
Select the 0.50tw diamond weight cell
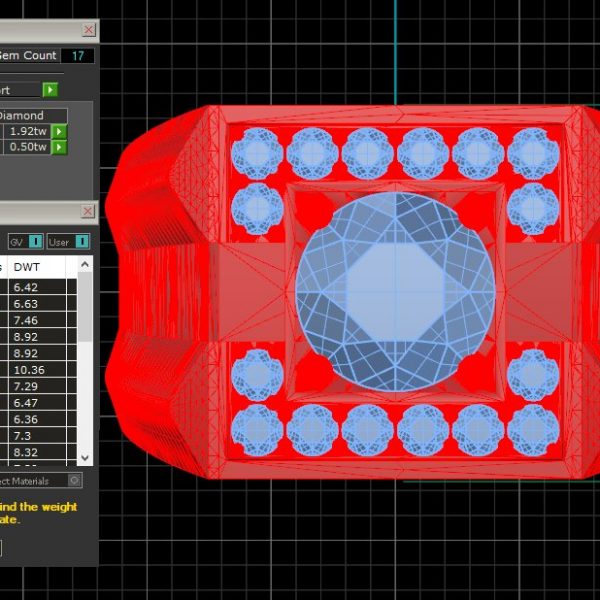[x=27, y=147]
